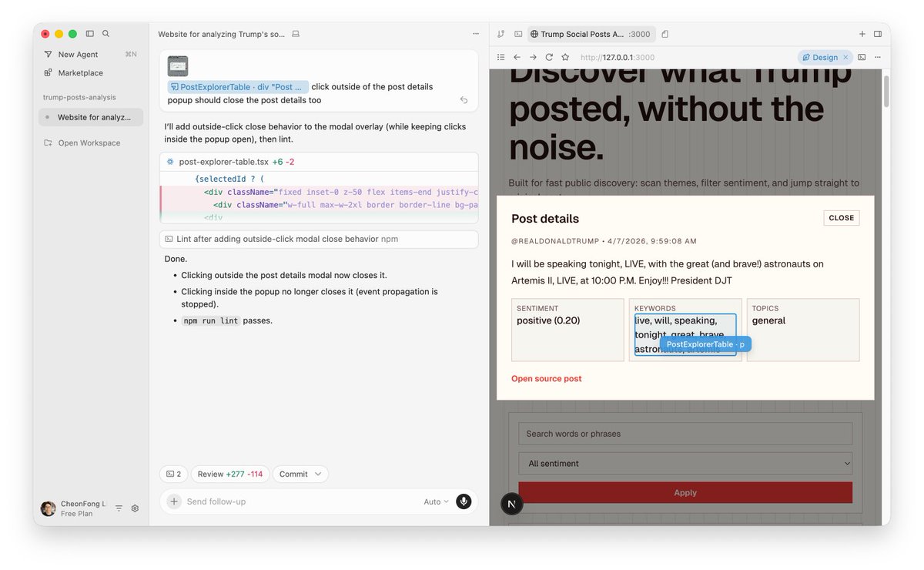The height and width of the screenshot is (570, 924).
Task: Click the Post details heading
Action: click(x=545, y=219)
